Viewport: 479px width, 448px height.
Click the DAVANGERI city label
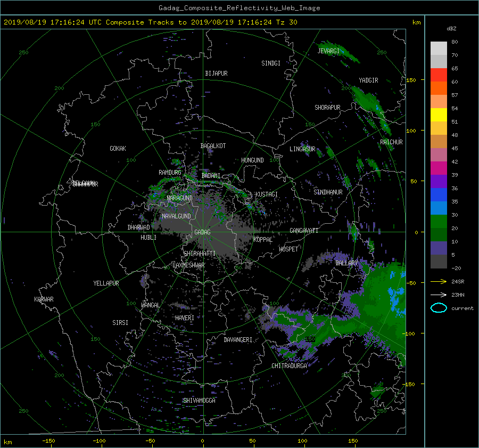click(x=238, y=340)
